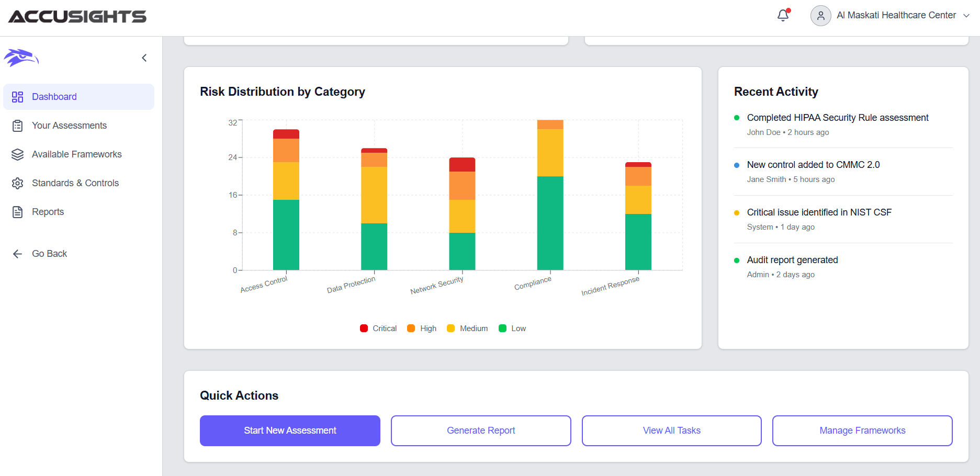The height and width of the screenshot is (476, 980).
Task: Click the AccuSights falcon logo in sidebar
Action: (22, 58)
